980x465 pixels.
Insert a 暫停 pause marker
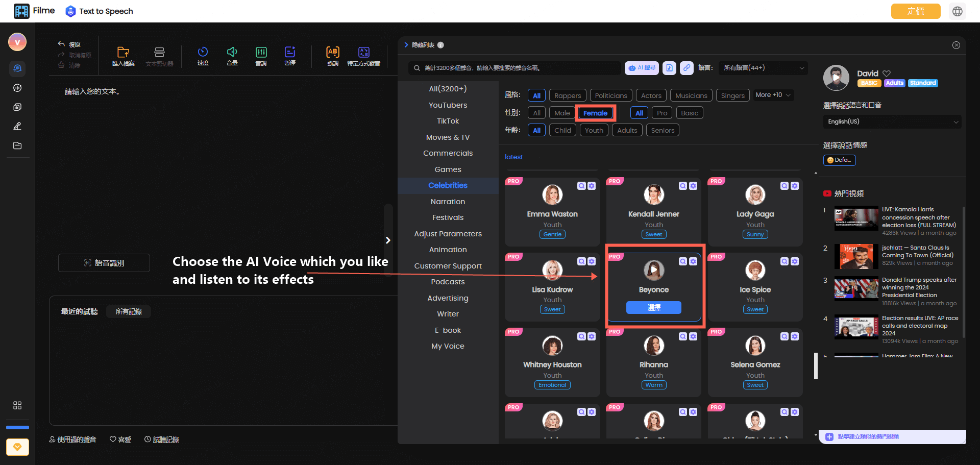tap(290, 56)
